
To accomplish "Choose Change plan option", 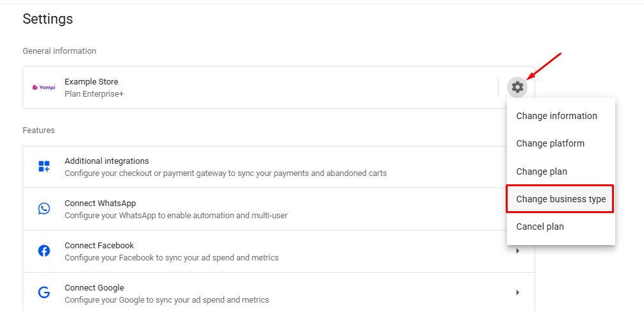I will tap(542, 171).
